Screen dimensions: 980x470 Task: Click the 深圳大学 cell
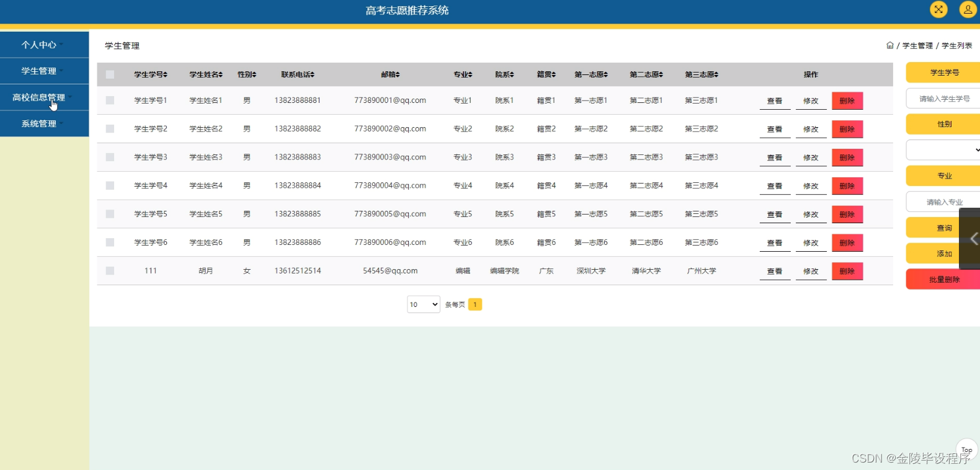(591, 271)
